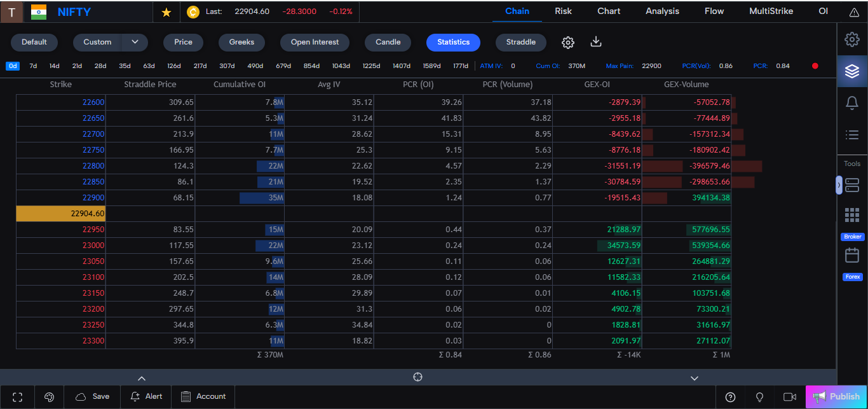The width and height of the screenshot is (868, 409).
Task: Expand upward using the up chevron
Action: pos(142,377)
